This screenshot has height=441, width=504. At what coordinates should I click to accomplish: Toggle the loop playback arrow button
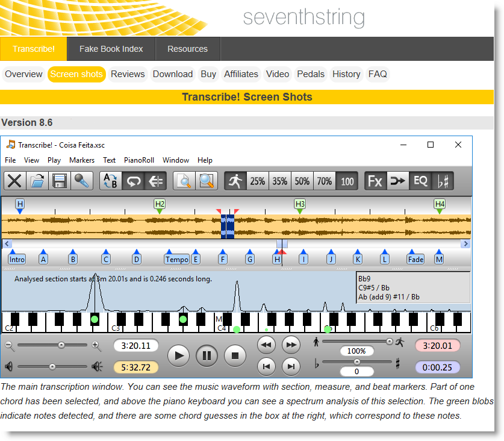click(132, 181)
